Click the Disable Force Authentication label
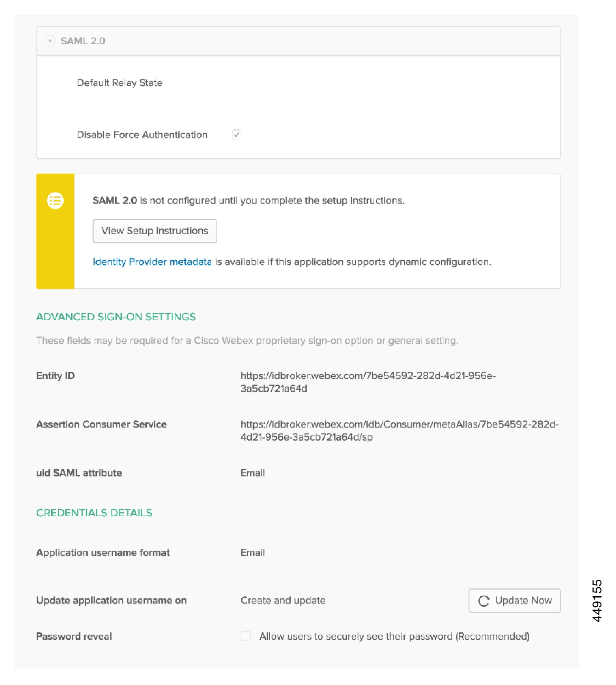 point(142,135)
